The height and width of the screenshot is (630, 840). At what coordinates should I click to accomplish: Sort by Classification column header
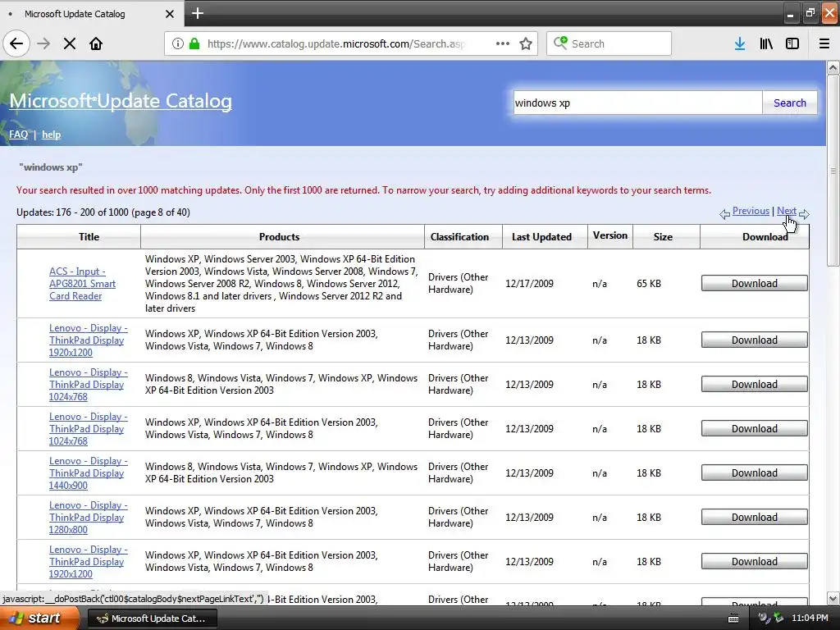click(459, 237)
